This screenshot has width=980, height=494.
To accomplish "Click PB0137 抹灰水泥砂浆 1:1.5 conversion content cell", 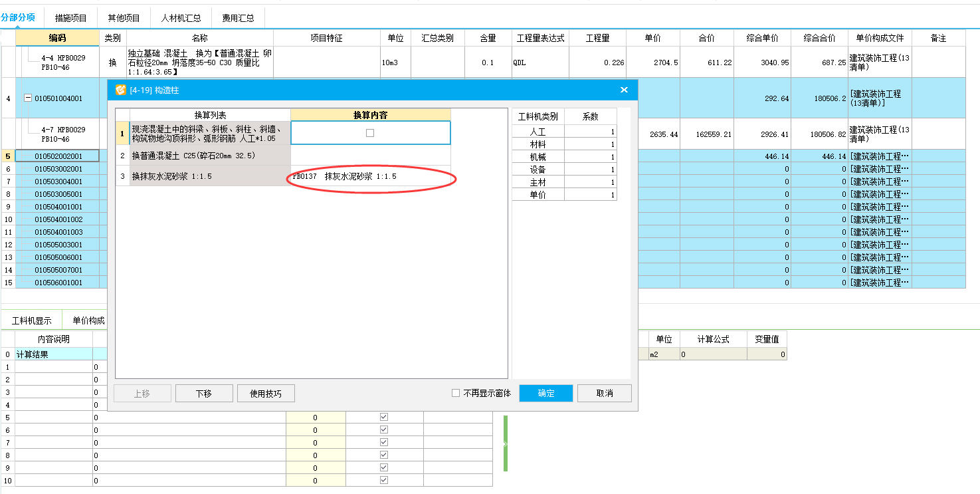I will click(371, 176).
